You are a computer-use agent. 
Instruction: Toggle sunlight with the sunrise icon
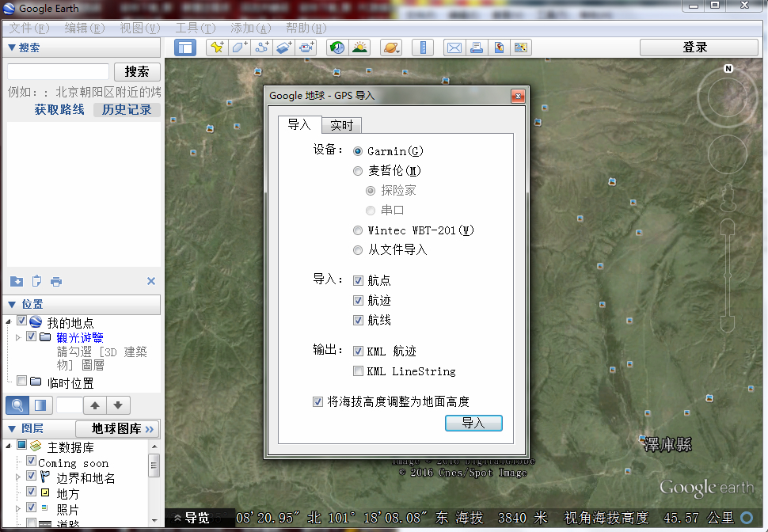pyautogui.click(x=359, y=47)
